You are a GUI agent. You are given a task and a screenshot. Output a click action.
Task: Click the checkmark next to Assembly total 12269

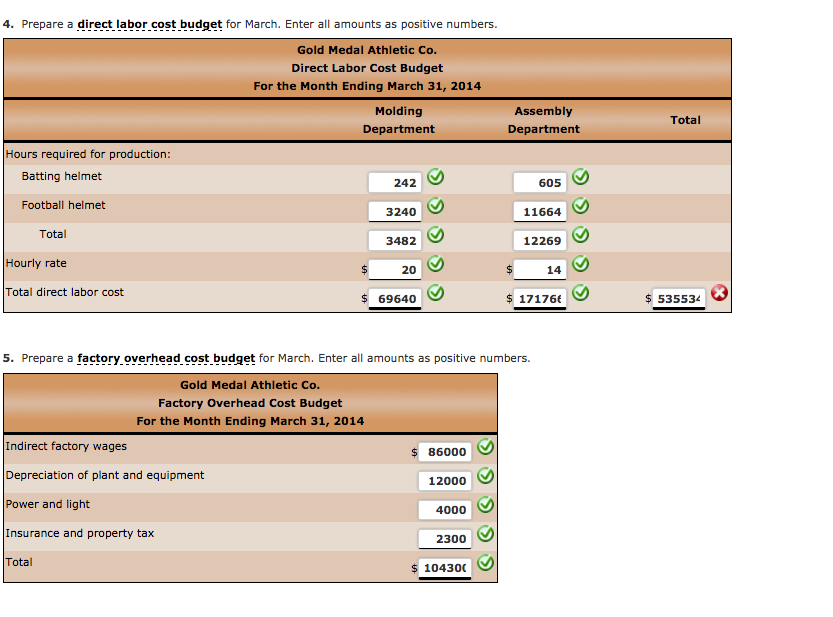580,234
